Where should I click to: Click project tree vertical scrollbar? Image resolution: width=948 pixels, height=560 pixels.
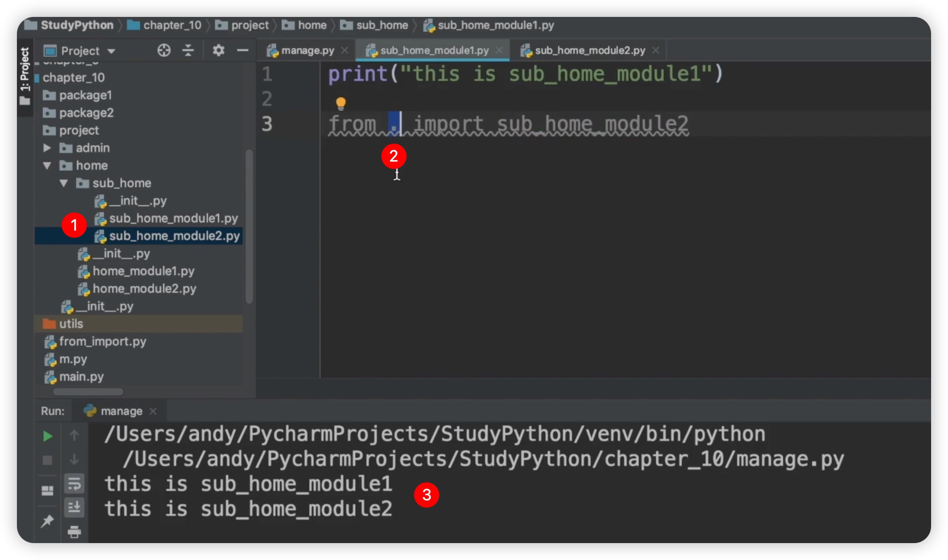pyautogui.click(x=249, y=226)
